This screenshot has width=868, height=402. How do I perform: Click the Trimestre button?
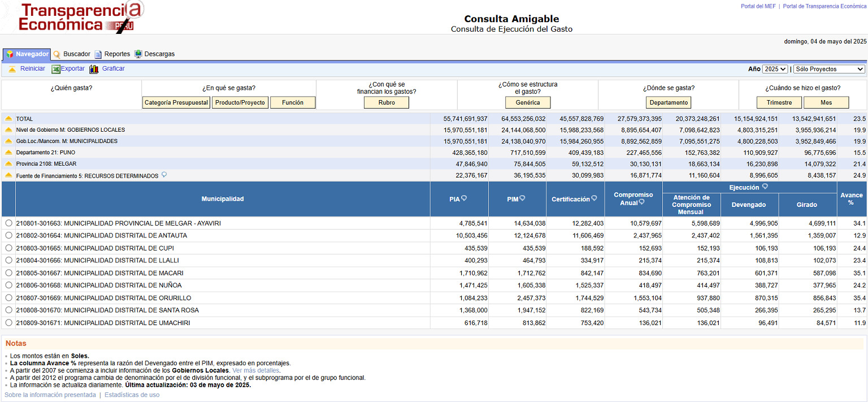[779, 103]
